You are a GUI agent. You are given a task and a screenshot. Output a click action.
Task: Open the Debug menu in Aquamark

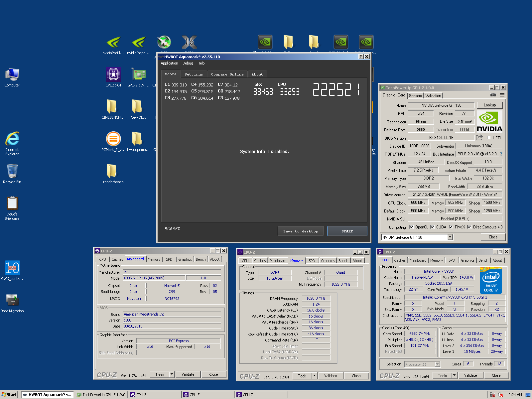[188, 63]
